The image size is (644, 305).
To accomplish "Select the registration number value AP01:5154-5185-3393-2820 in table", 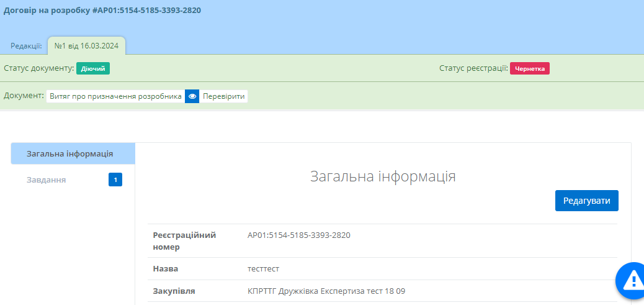I will click(299, 235).
